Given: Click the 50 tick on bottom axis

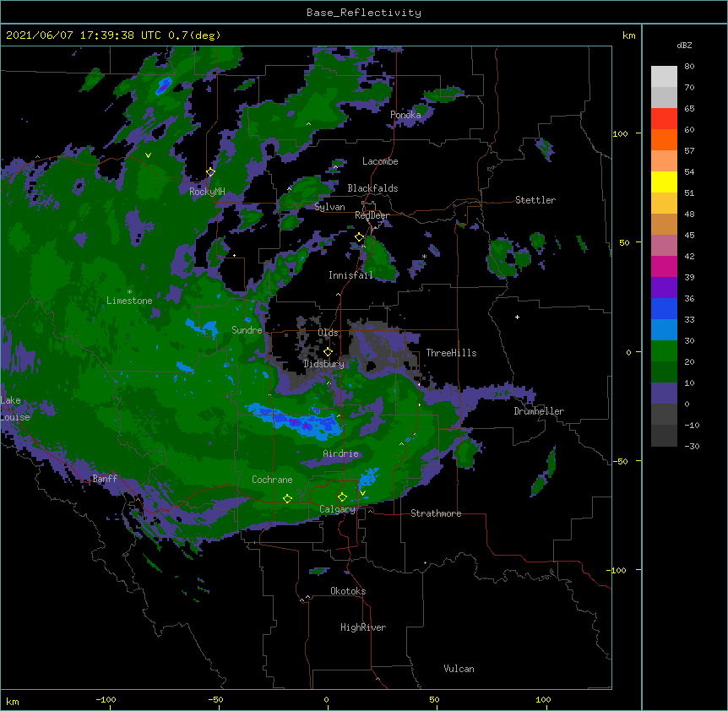Looking at the screenshot, I should click(434, 699).
